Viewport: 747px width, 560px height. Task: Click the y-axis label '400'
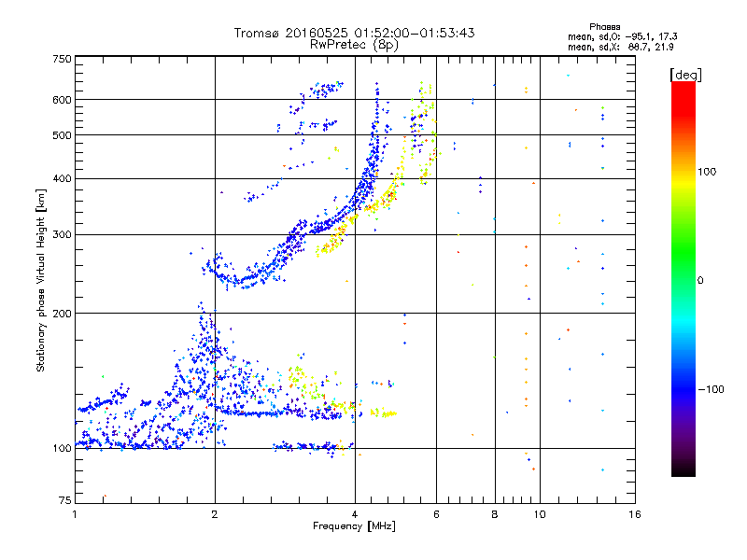point(63,179)
